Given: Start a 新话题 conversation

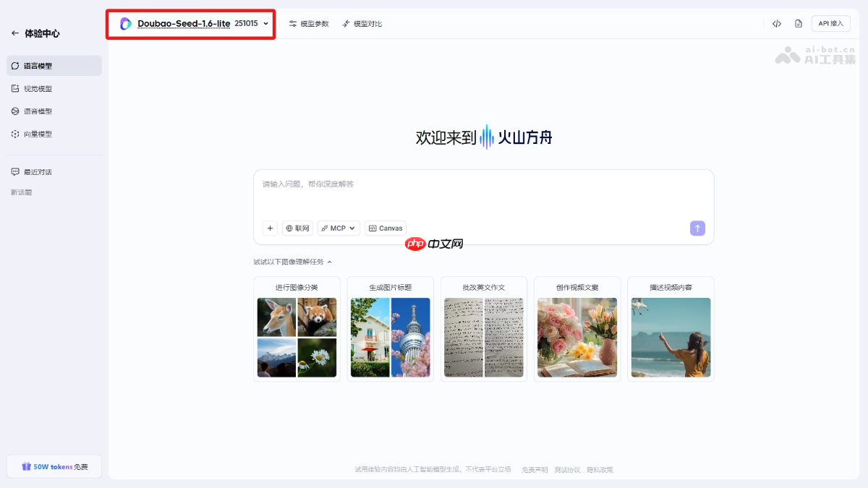Looking at the screenshot, I should click(22, 192).
